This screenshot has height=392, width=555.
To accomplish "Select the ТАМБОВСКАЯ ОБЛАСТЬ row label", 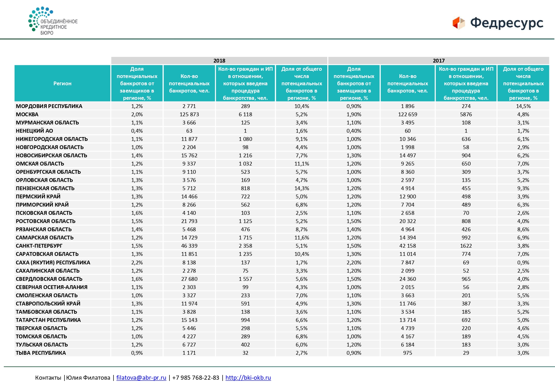I will 46,312.
